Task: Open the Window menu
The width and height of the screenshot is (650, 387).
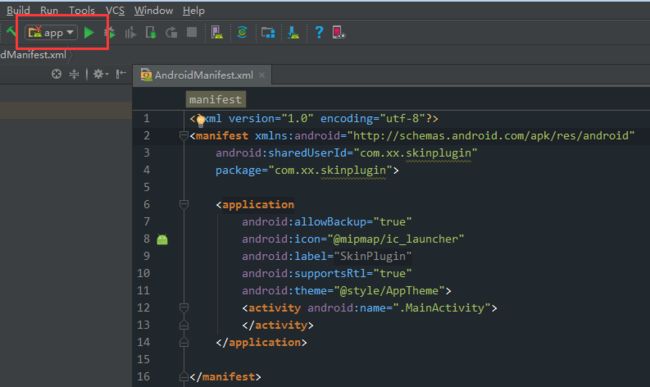Action: (153, 10)
